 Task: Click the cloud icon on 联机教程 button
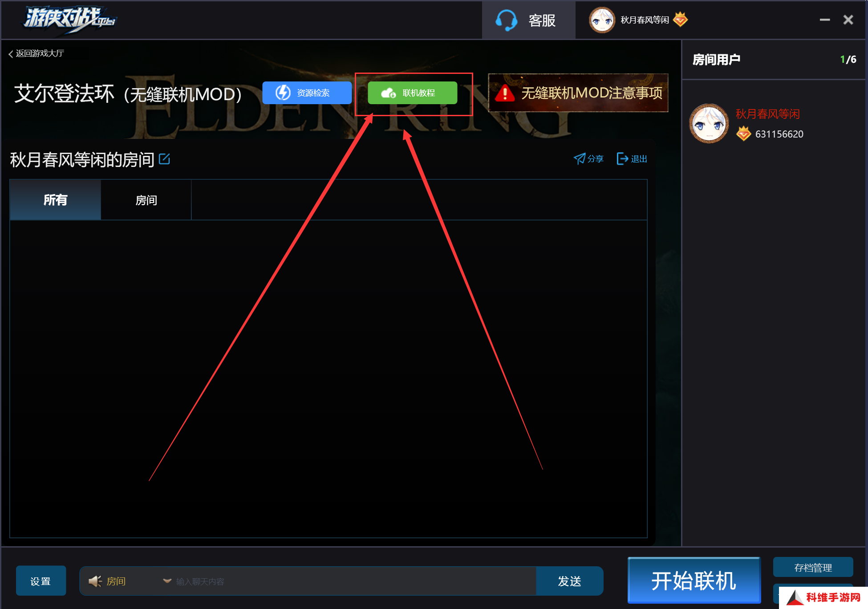pos(389,93)
